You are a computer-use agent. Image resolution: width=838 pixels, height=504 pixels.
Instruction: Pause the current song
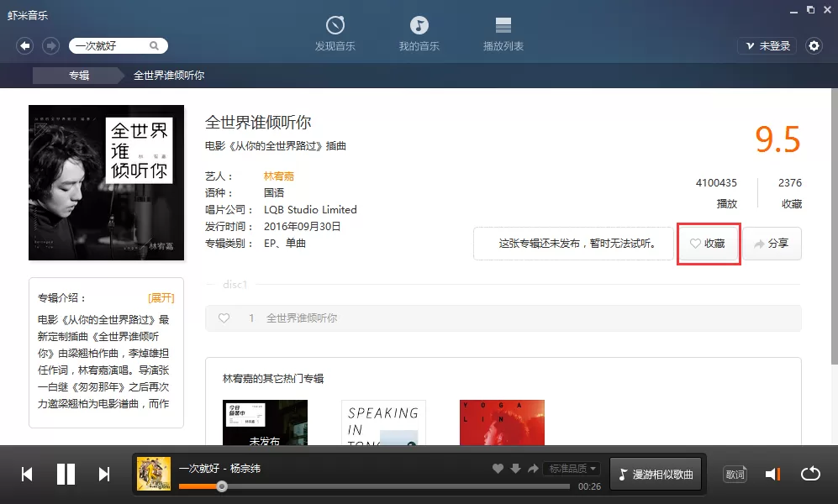click(x=66, y=474)
